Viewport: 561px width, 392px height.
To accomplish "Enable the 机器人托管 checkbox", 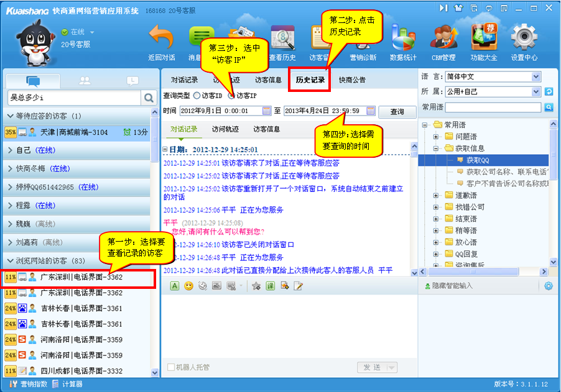I will [x=171, y=367].
